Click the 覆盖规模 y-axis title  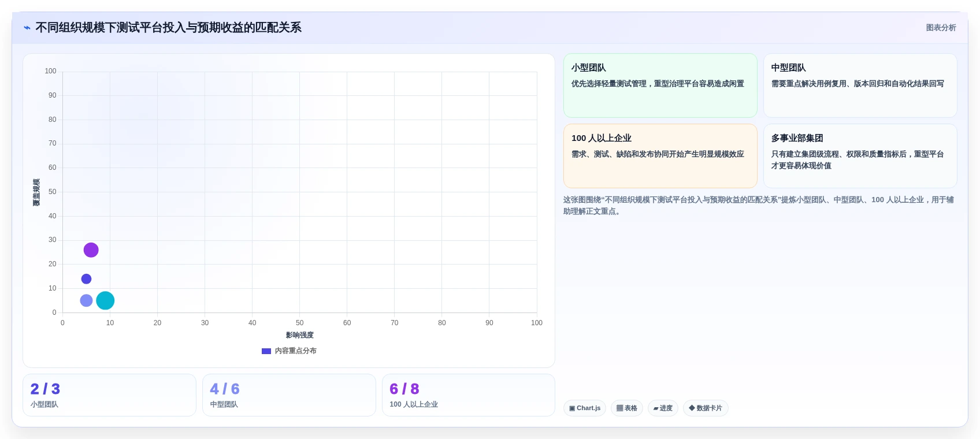coord(36,192)
